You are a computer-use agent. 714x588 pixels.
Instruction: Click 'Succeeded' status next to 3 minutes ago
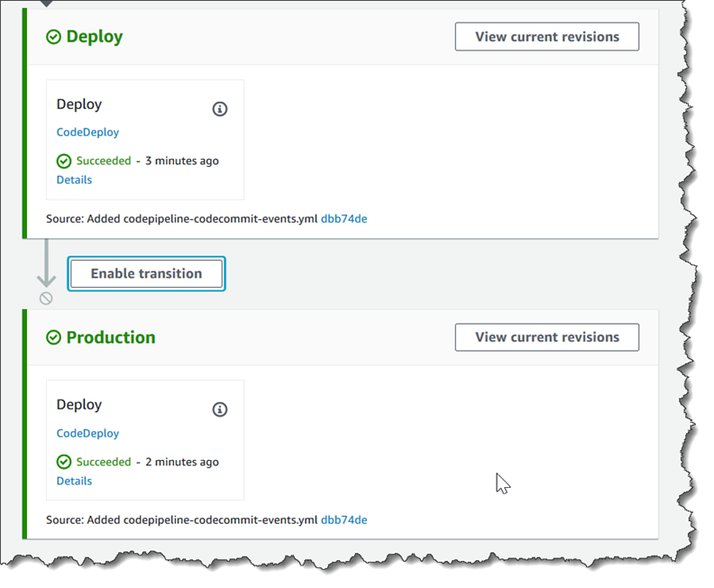104,161
